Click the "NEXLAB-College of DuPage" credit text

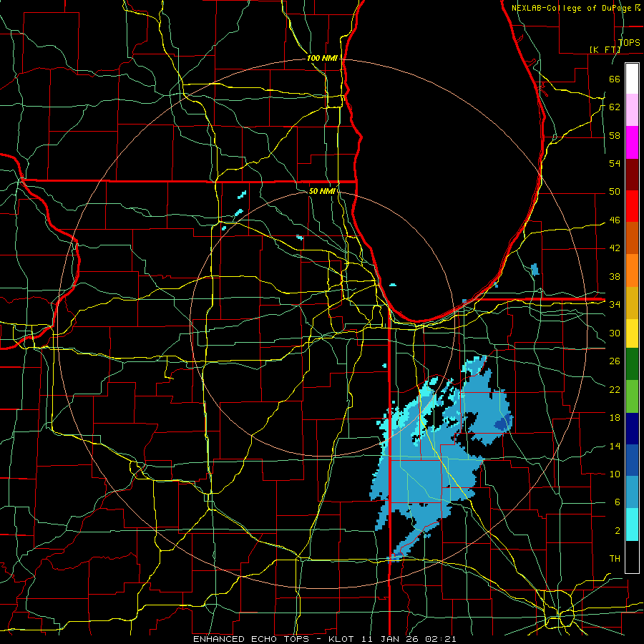571,8
